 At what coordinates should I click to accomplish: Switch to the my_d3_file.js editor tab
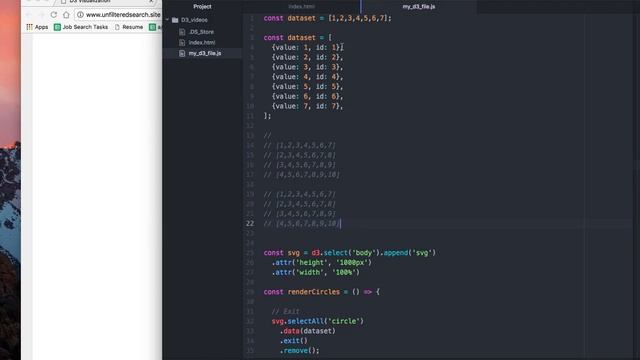click(x=419, y=7)
